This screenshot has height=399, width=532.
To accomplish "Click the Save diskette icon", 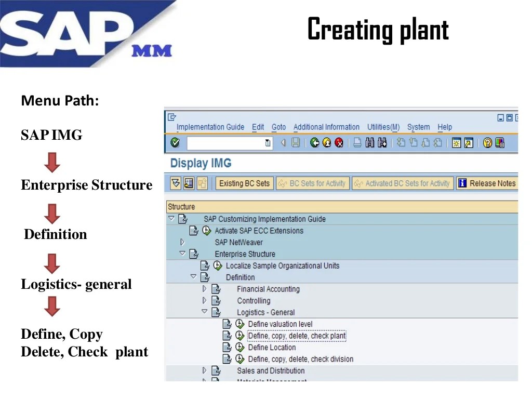I will click(x=296, y=143).
